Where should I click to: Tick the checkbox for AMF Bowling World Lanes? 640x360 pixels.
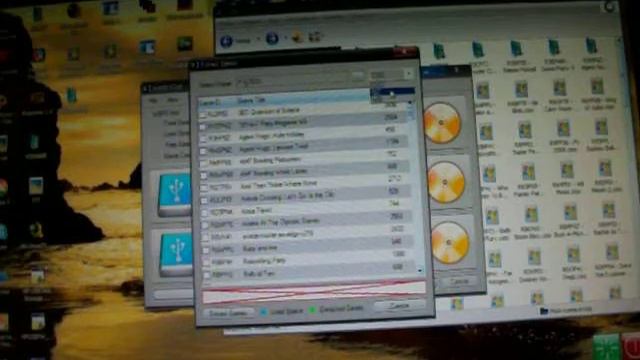click(x=203, y=176)
